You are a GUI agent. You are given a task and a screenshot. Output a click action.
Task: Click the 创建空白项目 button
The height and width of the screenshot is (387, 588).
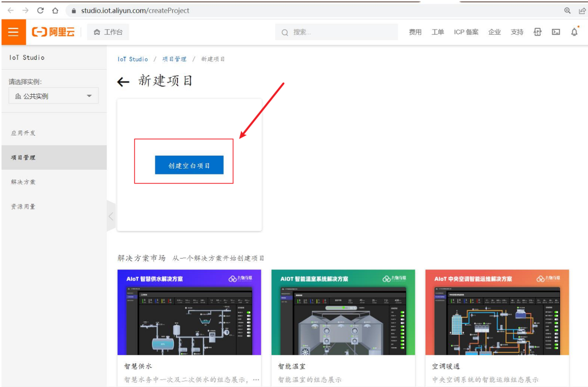[189, 165]
